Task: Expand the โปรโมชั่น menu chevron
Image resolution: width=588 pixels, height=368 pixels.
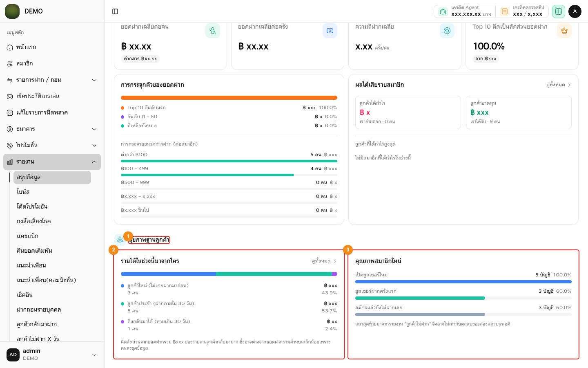Action: pyautogui.click(x=94, y=146)
